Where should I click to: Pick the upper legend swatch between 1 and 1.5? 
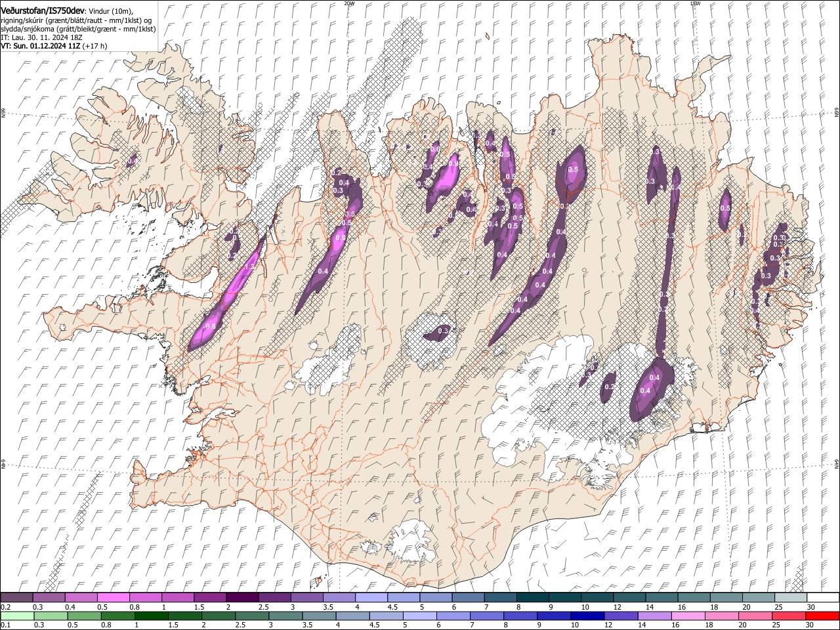177,598
